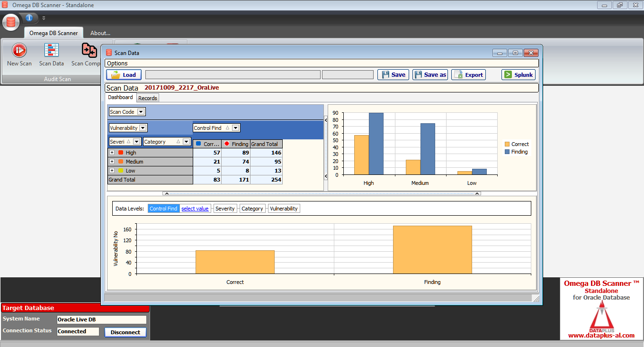
Task: Click the Load button
Action: tap(124, 74)
